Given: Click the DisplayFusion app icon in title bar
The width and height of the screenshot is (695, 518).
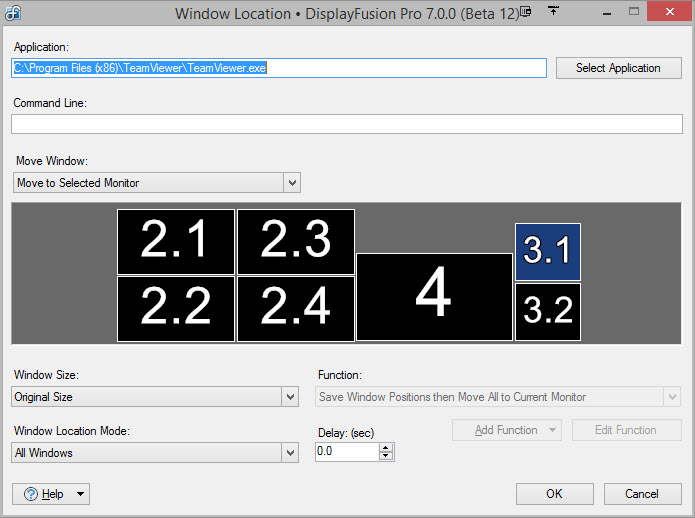Looking at the screenshot, I should coord(10,13).
